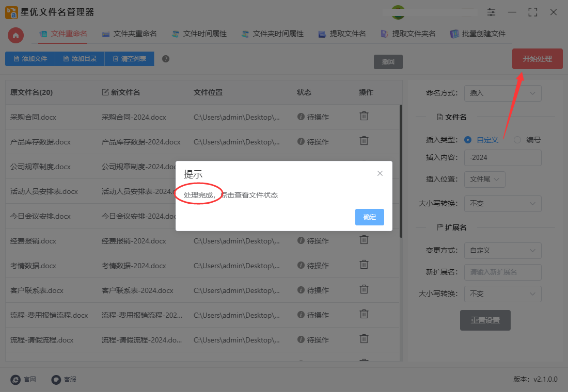This screenshot has height=392, width=568.
Task: Open the 变更方式 dropdown showing 自定义
Action: coord(503,251)
